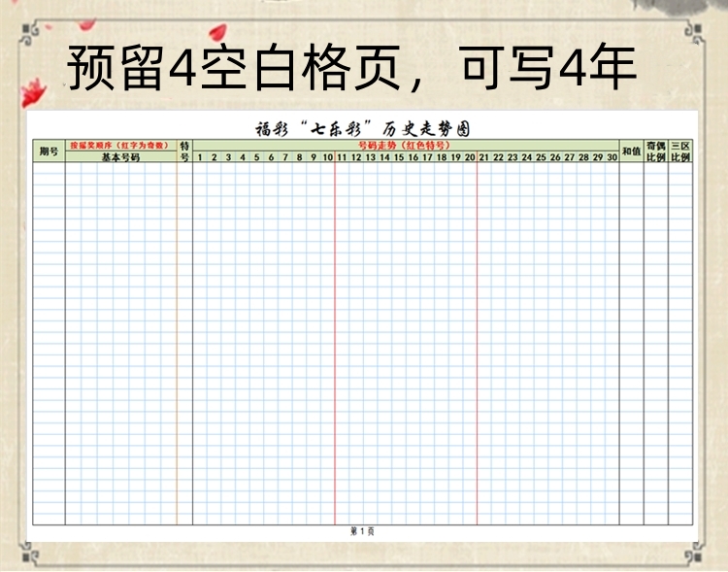Click the heading 预留4空白格页，可写4年
The height and width of the screenshot is (572, 728).
[351, 67]
